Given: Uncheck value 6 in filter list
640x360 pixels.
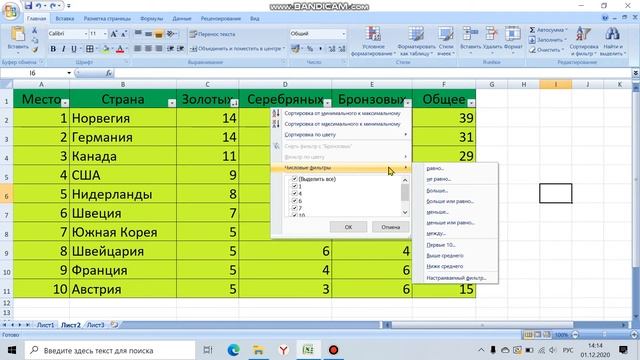Looking at the screenshot, I should point(294,201).
